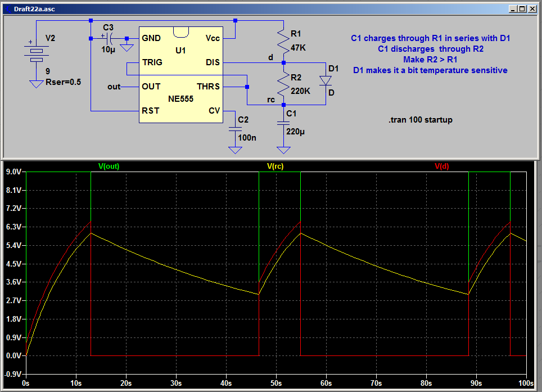This screenshot has height=392, width=542.
Task: Click the Draft22a.asc window title bar
Action: point(270,9)
